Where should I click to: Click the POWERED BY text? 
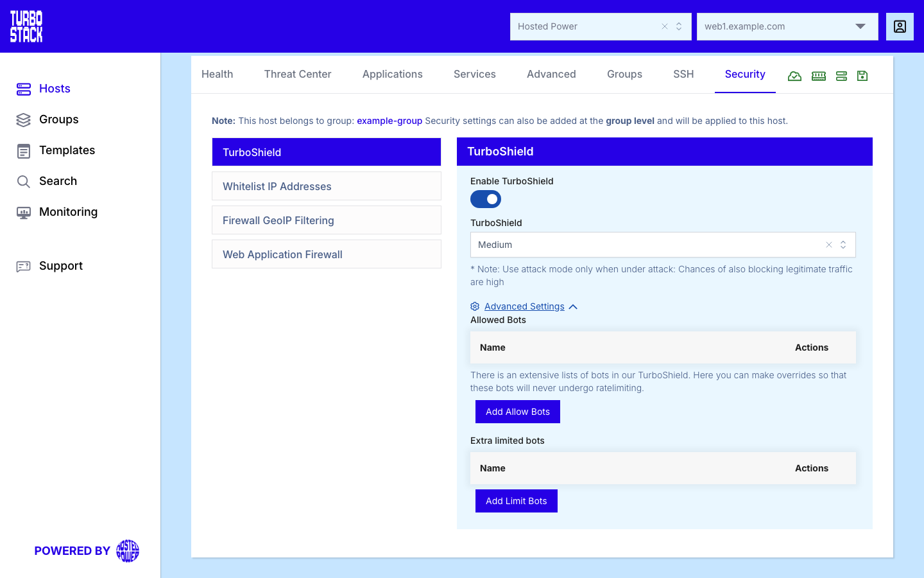73,551
